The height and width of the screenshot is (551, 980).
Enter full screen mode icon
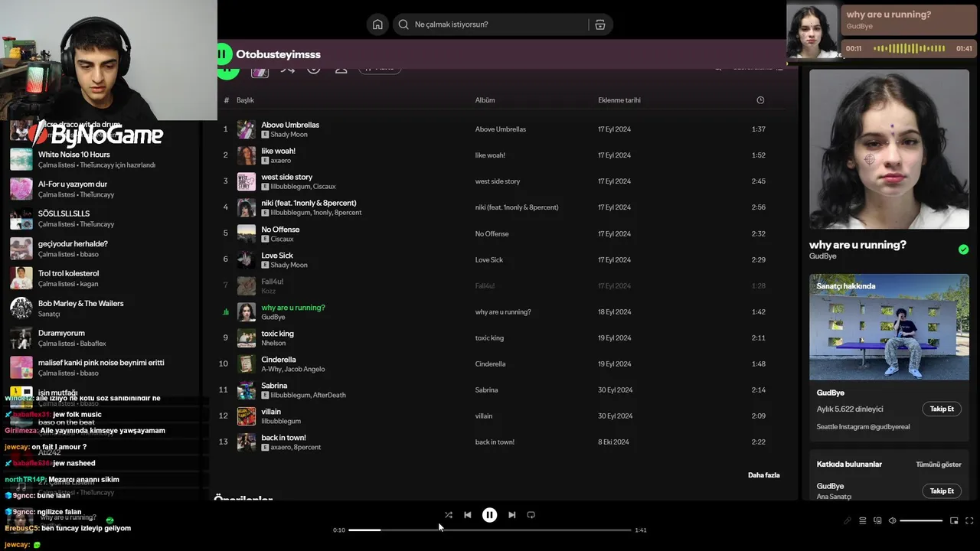pos(969,520)
